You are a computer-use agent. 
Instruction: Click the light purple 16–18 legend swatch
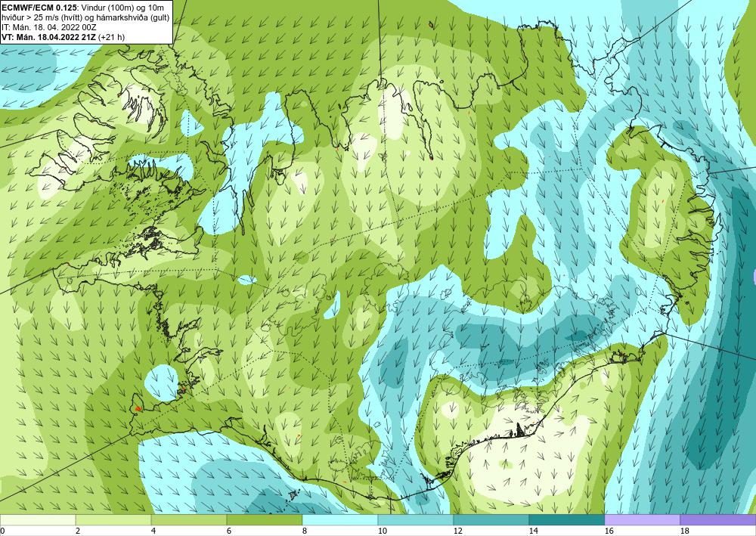642,520
